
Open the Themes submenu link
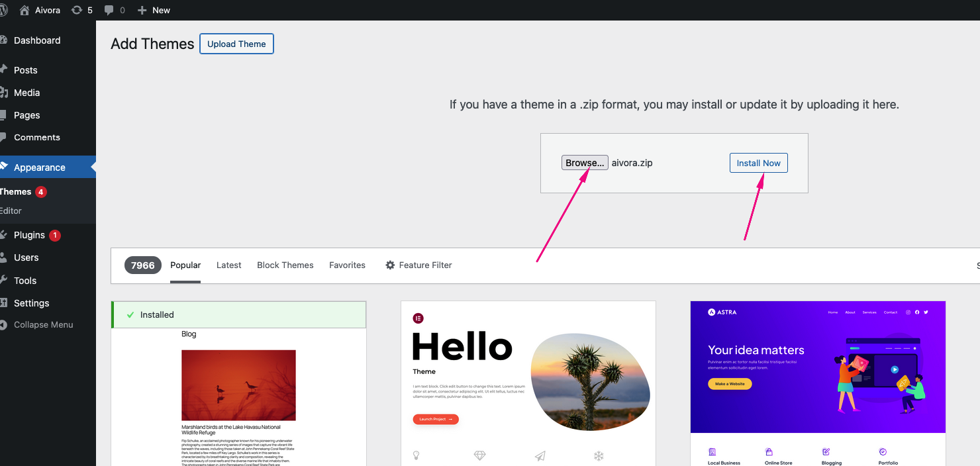16,192
